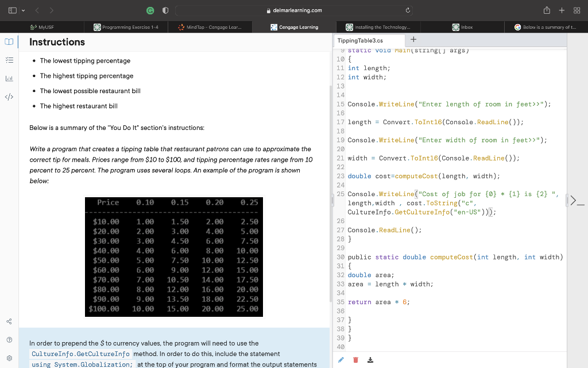Edit the code using the pencil icon
This screenshot has width=588, height=368.
click(342, 359)
